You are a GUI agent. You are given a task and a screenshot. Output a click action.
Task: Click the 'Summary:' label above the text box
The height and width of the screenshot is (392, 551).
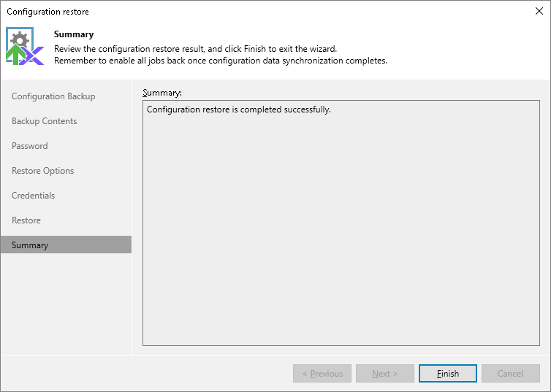[x=162, y=93]
